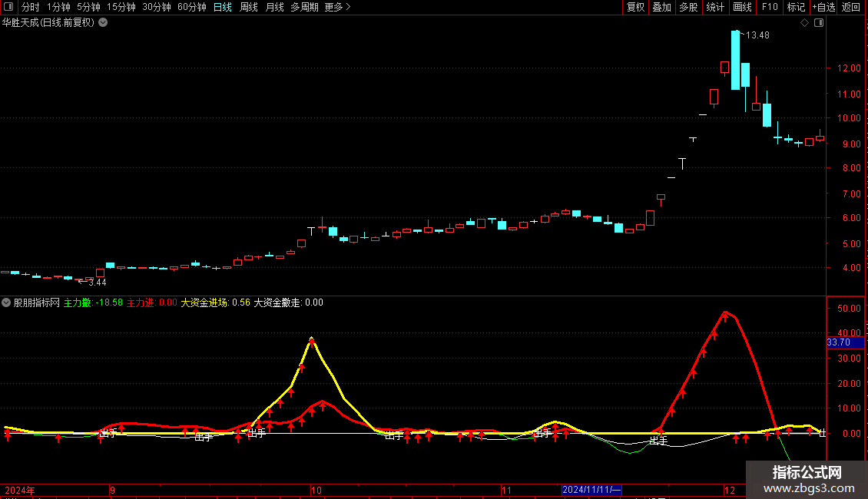Viewport: 868px width, 499px height.
Task: Click the 复权 adjustment button
Action: tap(635, 7)
